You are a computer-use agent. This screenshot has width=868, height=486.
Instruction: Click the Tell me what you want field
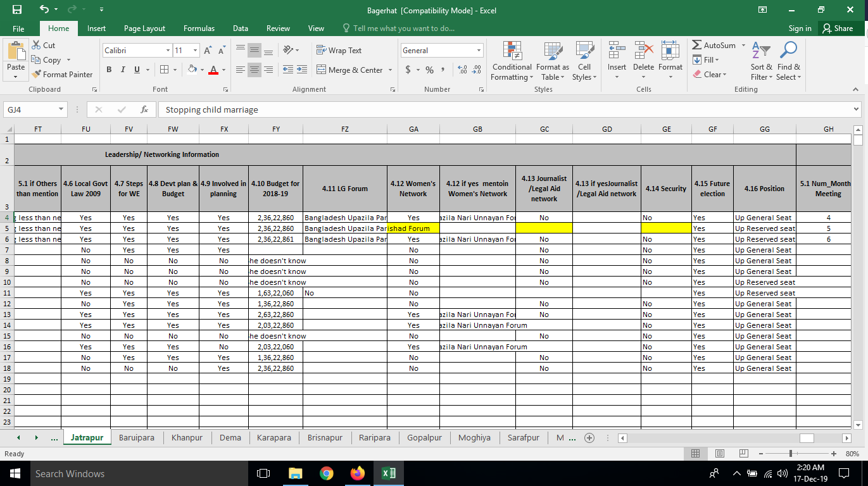pos(403,28)
